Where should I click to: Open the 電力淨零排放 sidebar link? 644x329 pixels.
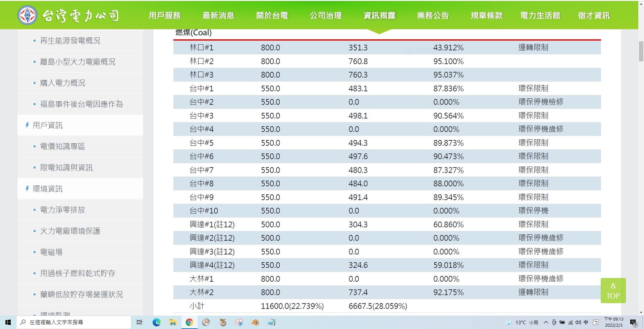coord(63,210)
